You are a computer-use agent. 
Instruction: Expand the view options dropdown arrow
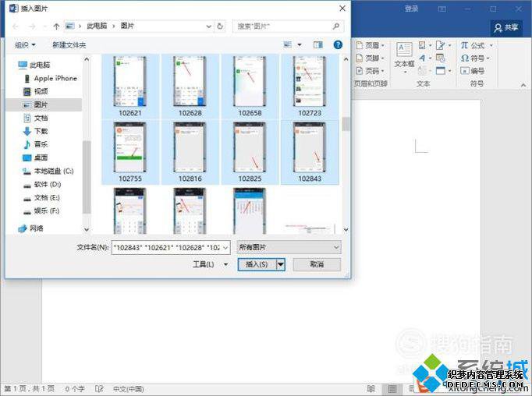pyautogui.click(x=300, y=44)
